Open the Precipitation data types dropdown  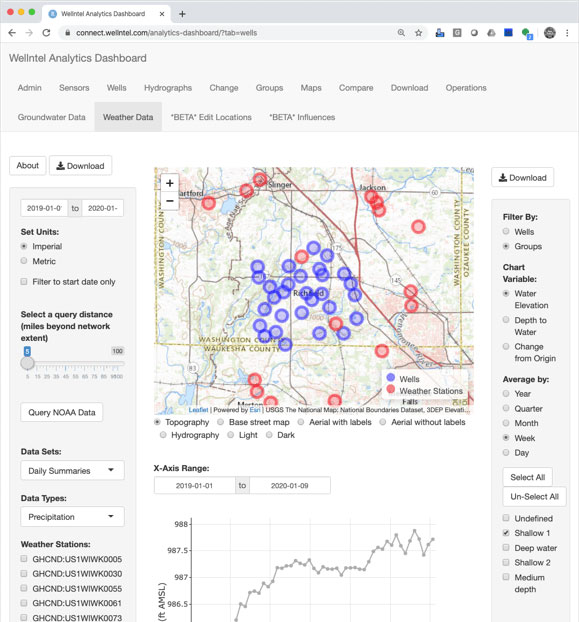(72, 516)
